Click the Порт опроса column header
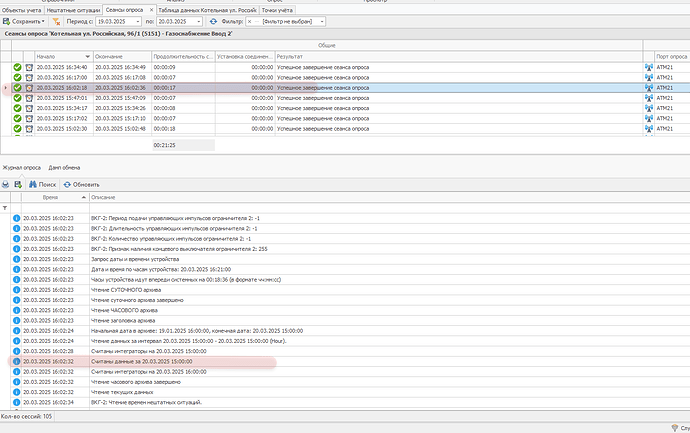 click(x=672, y=56)
